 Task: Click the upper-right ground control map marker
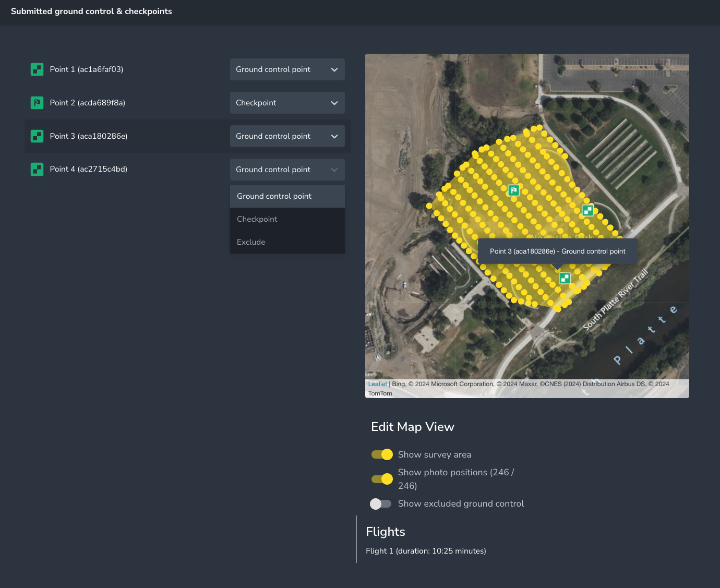[587, 210]
